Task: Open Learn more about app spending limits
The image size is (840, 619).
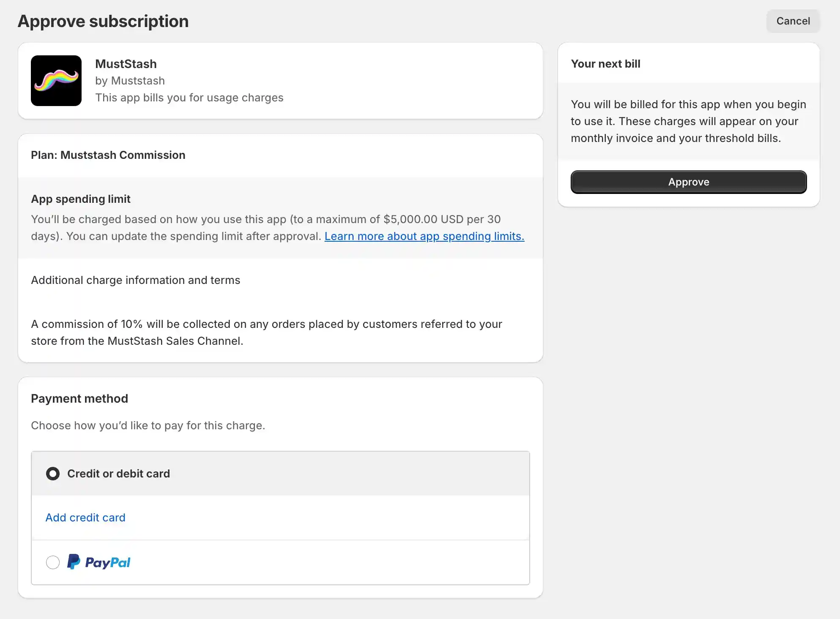Action: pyautogui.click(x=424, y=236)
